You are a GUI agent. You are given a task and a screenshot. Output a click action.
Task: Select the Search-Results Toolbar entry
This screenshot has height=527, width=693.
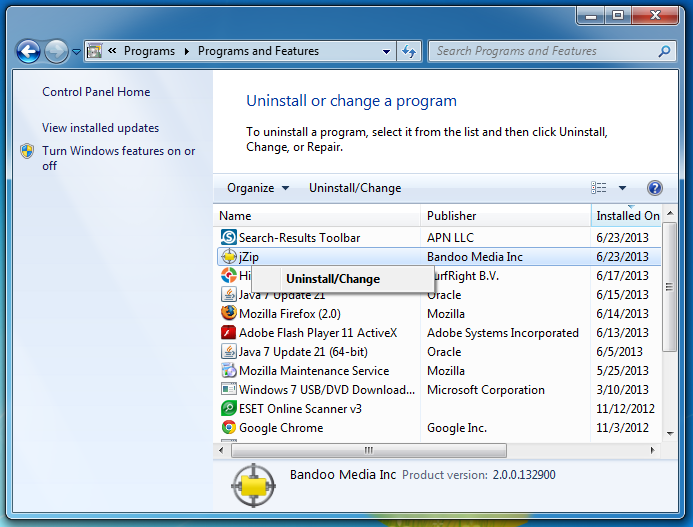click(x=299, y=238)
